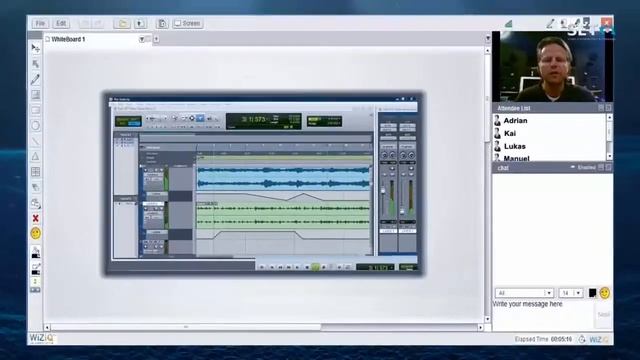Minimize the Attendee List panel
Viewport: 640px width, 360px height.
point(601,108)
